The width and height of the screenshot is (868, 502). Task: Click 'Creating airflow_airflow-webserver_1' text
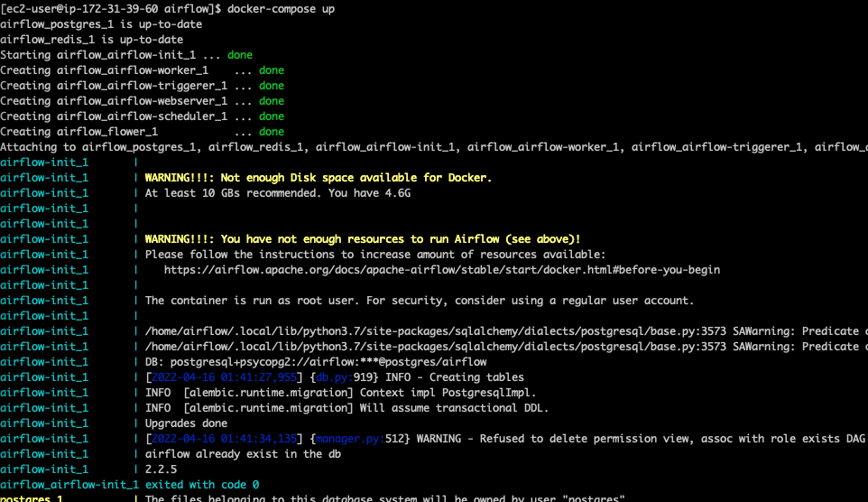114,101
